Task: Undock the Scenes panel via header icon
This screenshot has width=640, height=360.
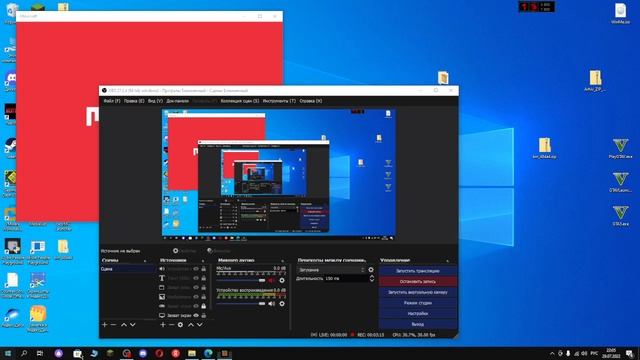Action: coord(145,260)
